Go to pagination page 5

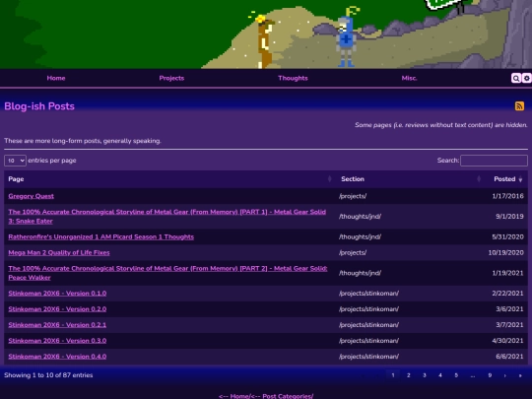click(x=456, y=375)
